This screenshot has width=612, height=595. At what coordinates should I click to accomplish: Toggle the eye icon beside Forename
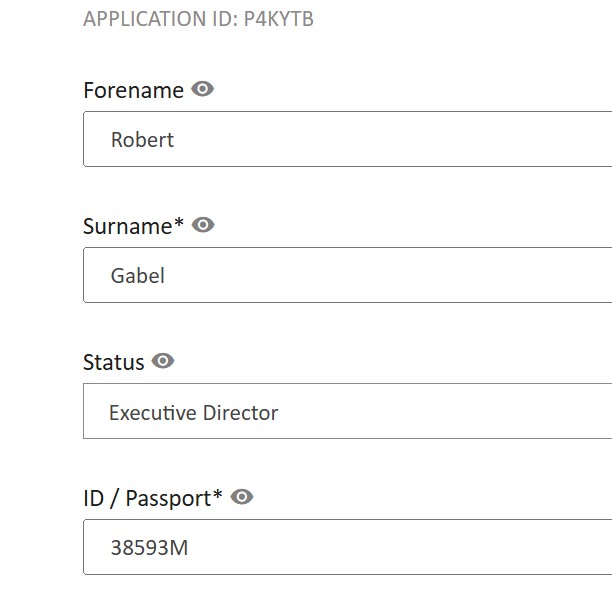pyautogui.click(x=202, y=89)
